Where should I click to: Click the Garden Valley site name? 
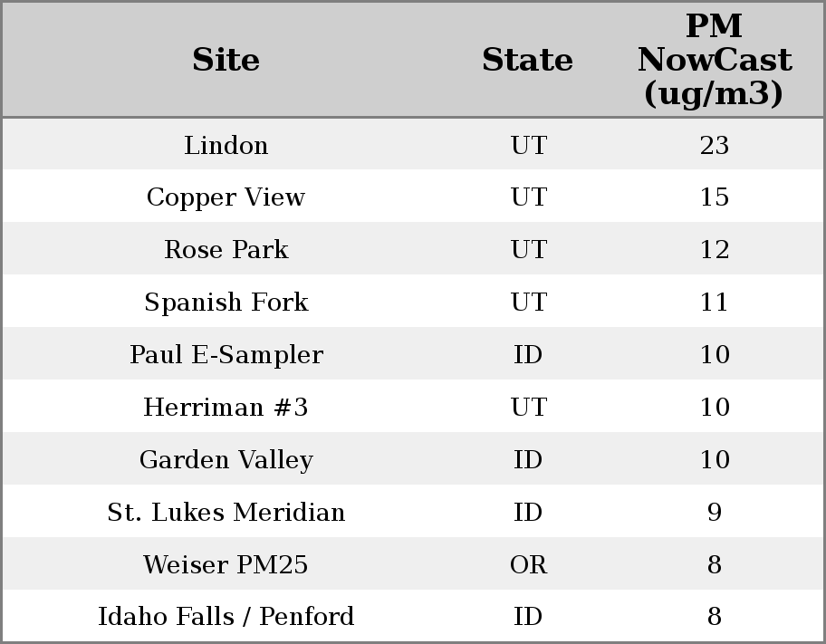(x=226, y=460)
